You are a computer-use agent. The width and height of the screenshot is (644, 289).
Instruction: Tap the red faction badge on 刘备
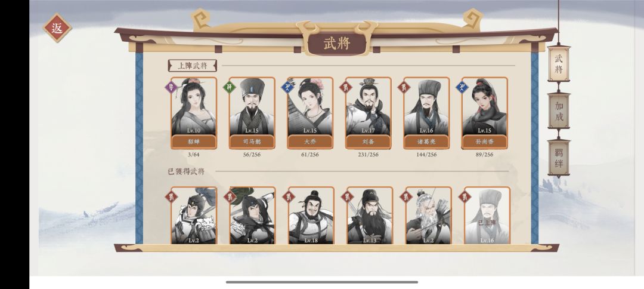pos(346,87)
